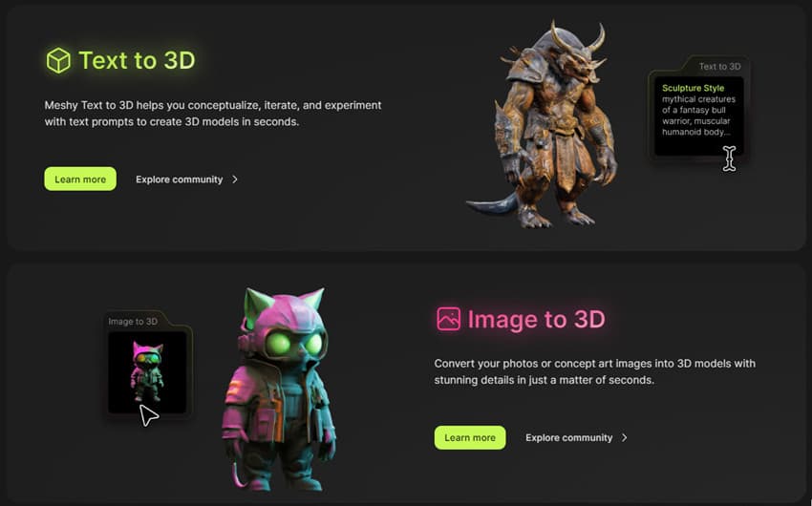Click the Sculpture Style prompt text box

coord(698,116)
